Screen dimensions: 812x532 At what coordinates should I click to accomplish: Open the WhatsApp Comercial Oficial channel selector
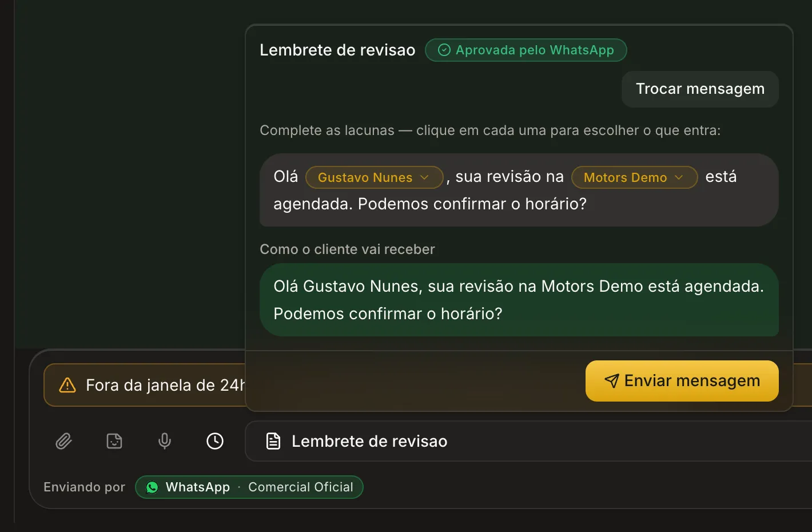pyautogui.click(x=249, y=487)
